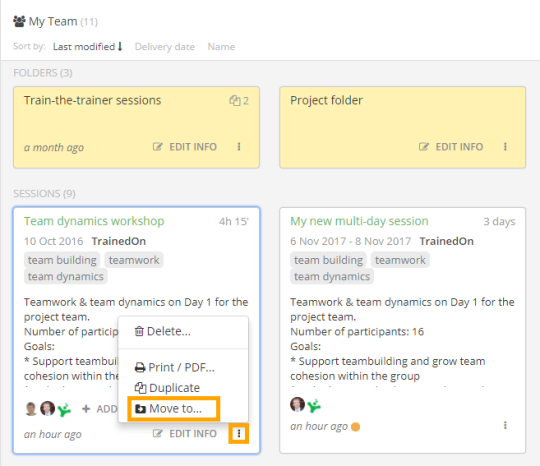The width and height of the screenshot is (540, 466).
Task: Click the orange status dot on multi-day session
Action: point(355,427)
